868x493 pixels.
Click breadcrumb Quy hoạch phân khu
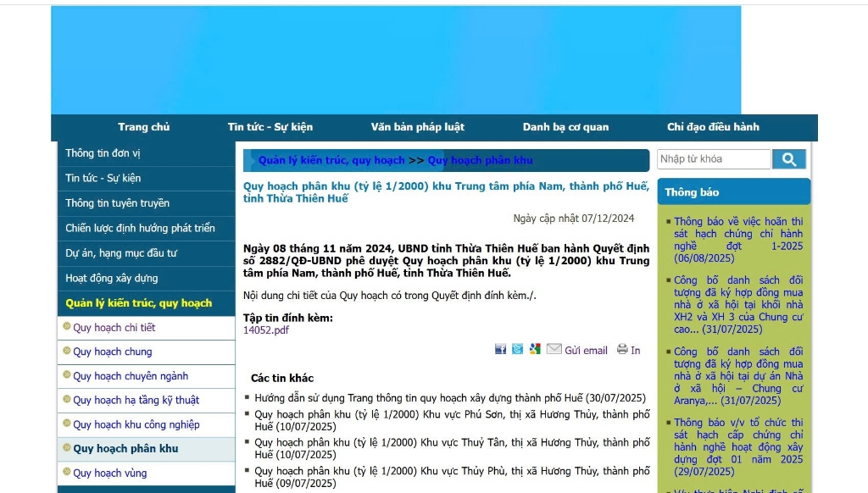point(480,160)
